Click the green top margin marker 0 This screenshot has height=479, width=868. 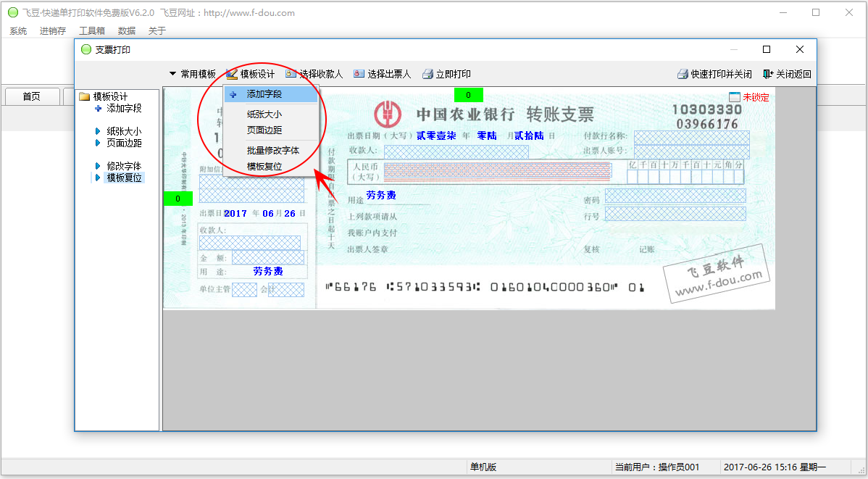[468, 95]
